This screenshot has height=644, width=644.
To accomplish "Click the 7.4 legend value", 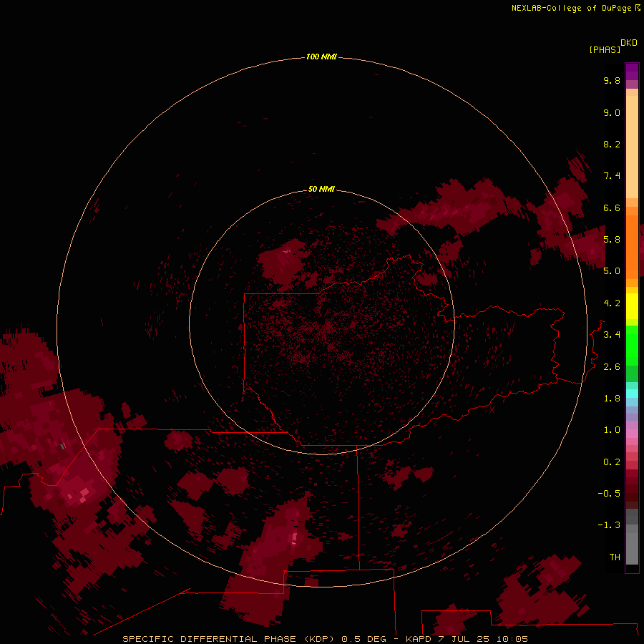I will pos(612,176).
